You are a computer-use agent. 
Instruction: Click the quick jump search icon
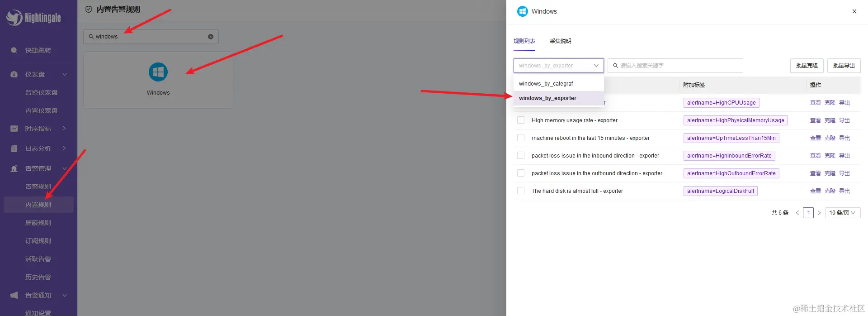tap(14, 50)
